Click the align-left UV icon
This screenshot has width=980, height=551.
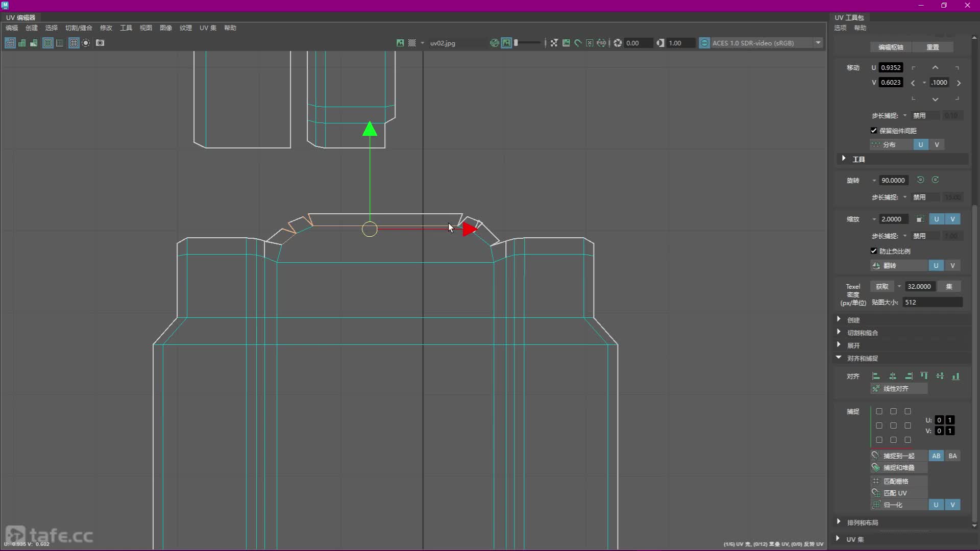pyautogui.click(x=876, y=376)
